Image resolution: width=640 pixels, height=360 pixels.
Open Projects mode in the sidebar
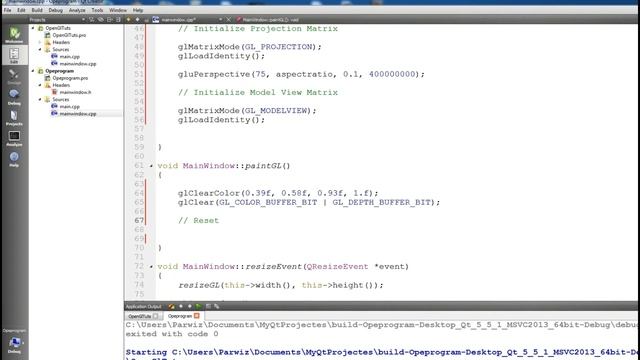tap(14, 118)
